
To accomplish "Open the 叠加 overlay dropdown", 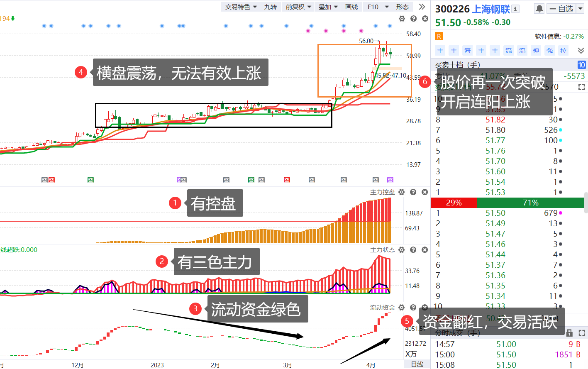I will pos(328,7).
